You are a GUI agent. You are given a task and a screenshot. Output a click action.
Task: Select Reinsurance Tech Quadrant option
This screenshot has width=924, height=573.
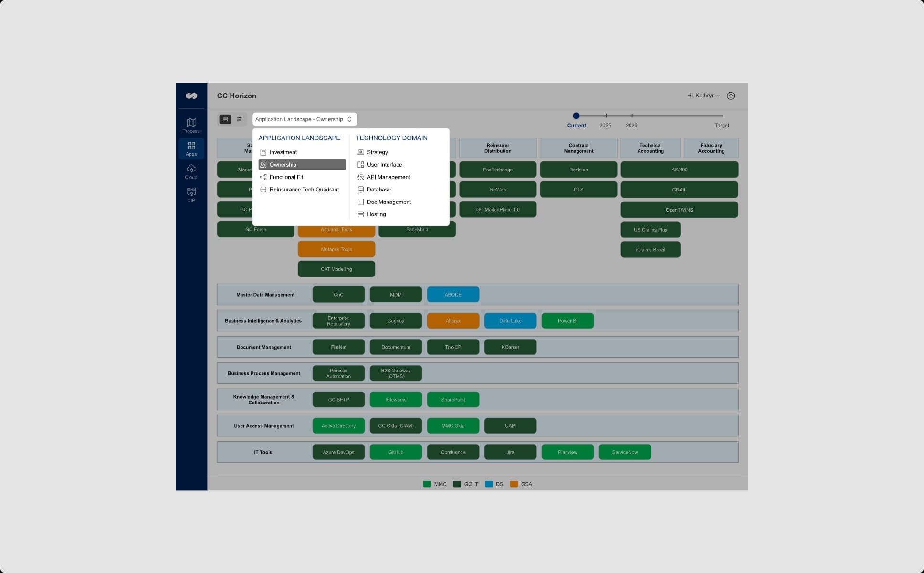302,190
